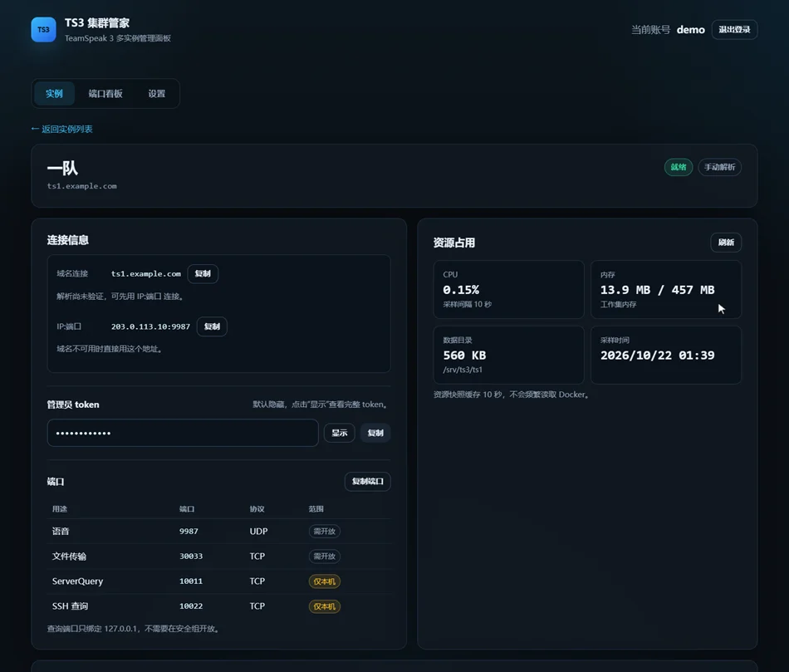Select the demo account name
789x672 pixels.
click(x=690, y=30)
